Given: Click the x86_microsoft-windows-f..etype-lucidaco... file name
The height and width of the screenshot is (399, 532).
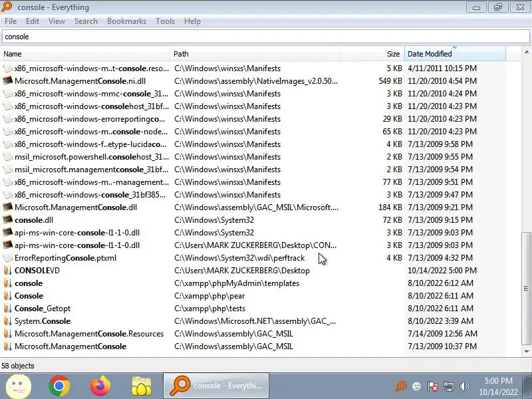Looking at the screenshot, I should coord(90,144).
